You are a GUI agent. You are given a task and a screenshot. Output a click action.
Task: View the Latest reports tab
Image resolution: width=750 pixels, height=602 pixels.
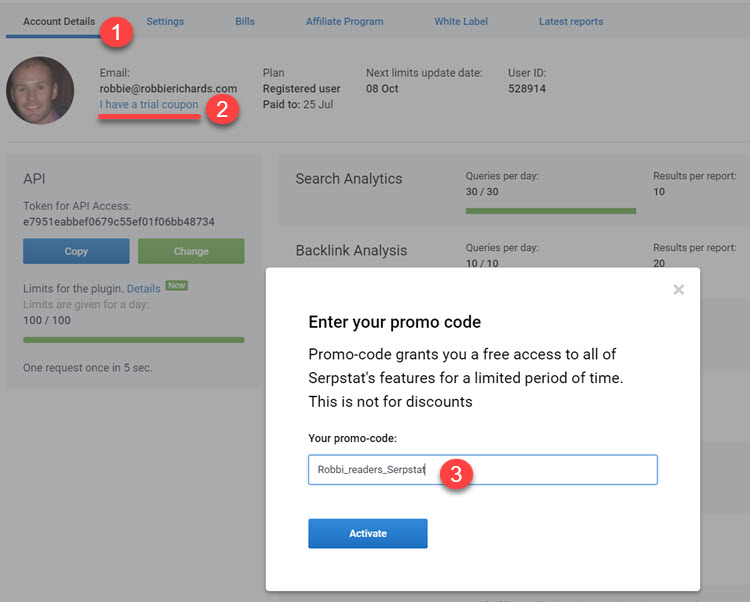tap(570, 21)
